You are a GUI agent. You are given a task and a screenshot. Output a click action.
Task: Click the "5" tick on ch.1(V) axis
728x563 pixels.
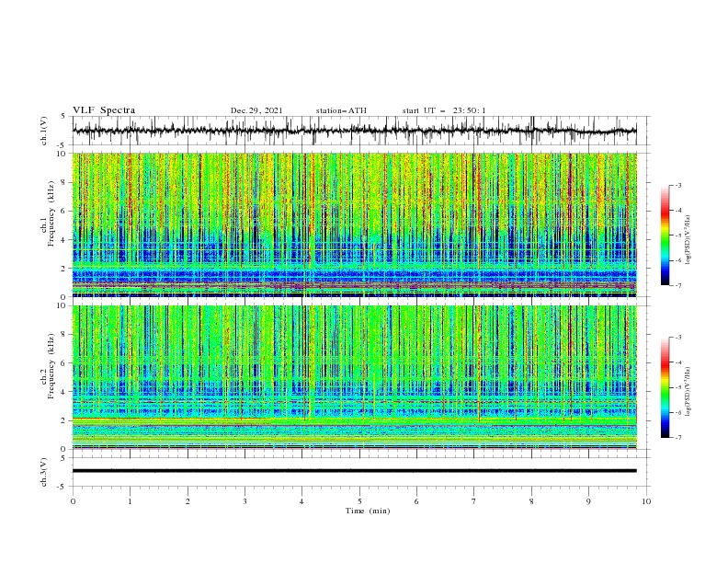63,116
